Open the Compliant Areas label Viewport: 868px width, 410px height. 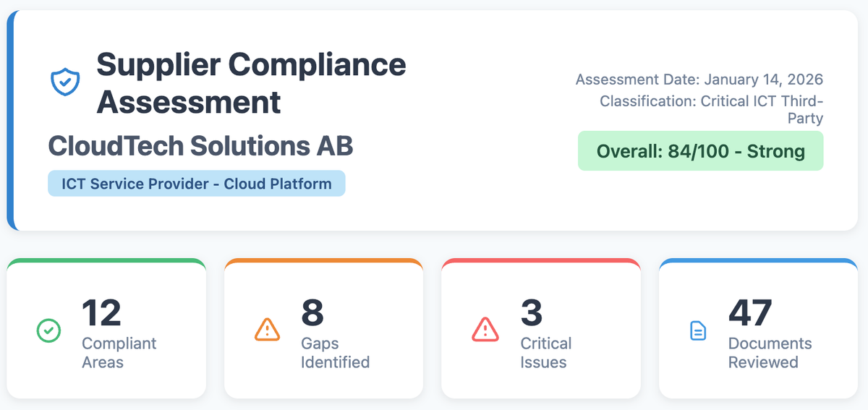pos(119,353)
